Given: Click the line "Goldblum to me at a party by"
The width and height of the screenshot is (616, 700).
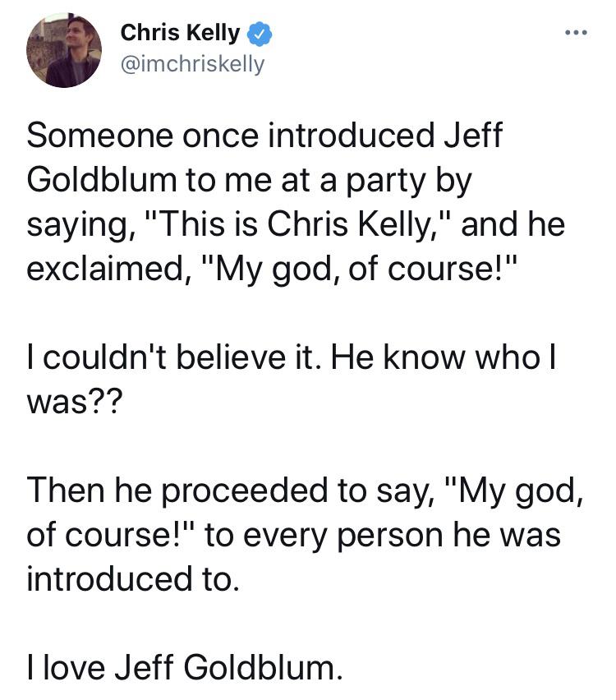Looking at the screenshot, I should pos(250,180).
